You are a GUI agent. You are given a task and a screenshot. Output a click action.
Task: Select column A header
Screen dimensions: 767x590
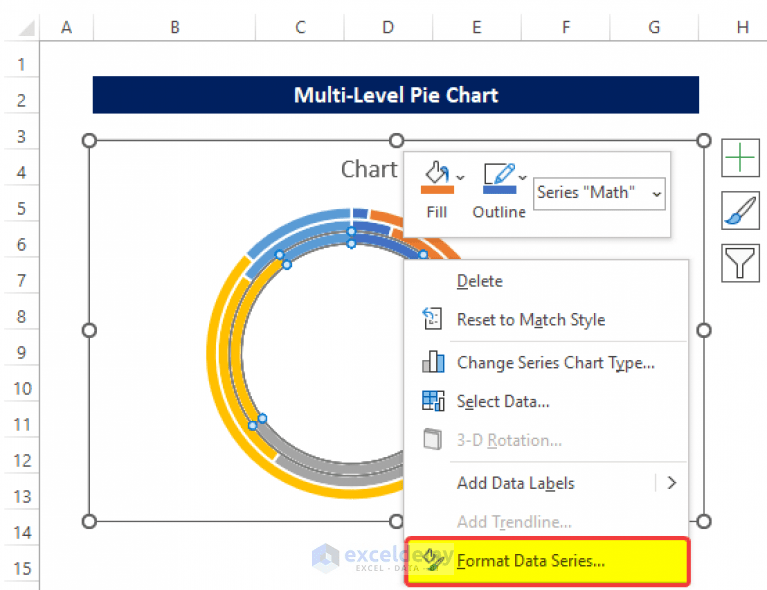point(67,27)
